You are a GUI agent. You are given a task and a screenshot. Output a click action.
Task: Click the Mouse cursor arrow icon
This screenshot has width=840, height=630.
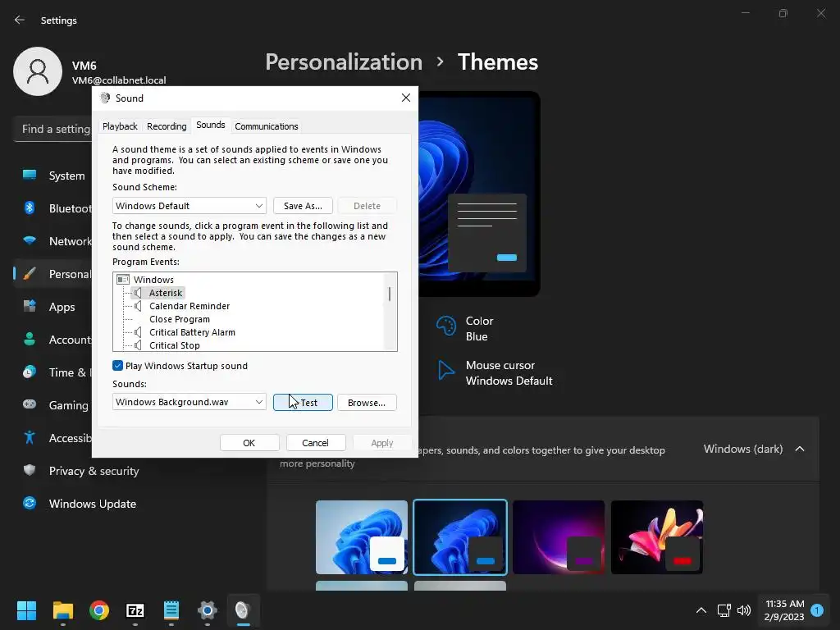pos(445,370)
